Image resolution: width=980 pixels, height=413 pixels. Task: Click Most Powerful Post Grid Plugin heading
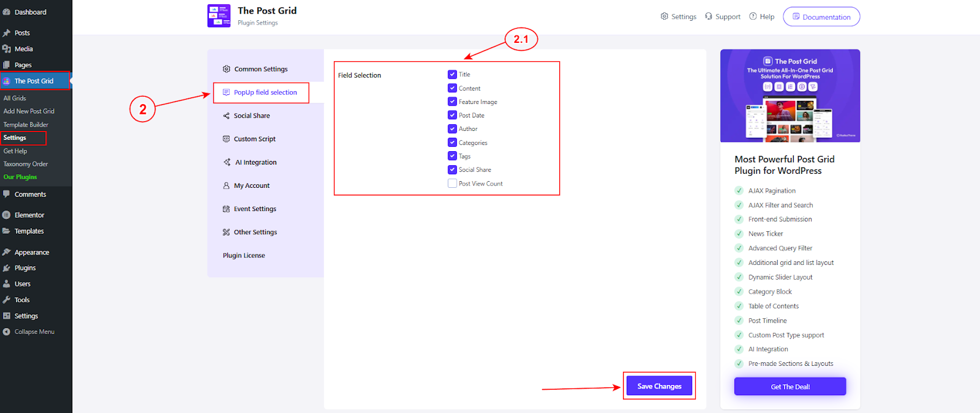(x=785, y=165)
